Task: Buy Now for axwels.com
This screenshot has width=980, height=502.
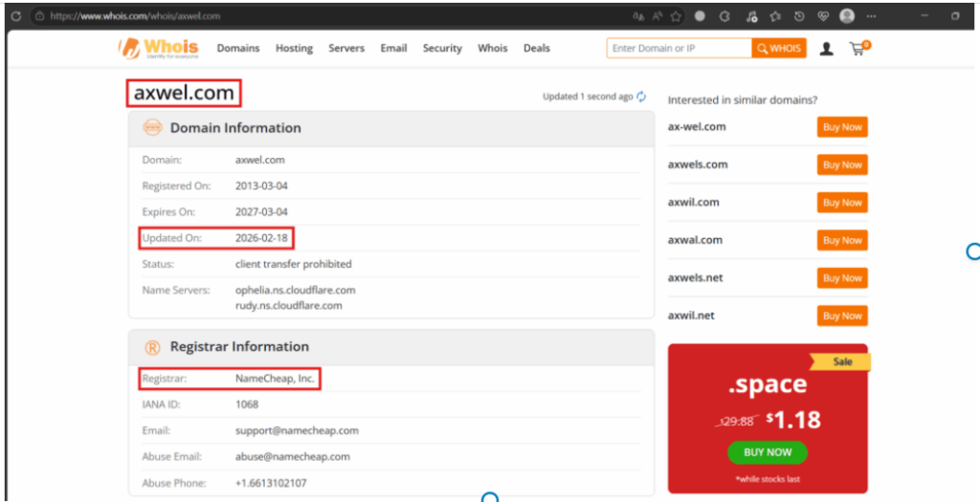Action: [842, 164]
